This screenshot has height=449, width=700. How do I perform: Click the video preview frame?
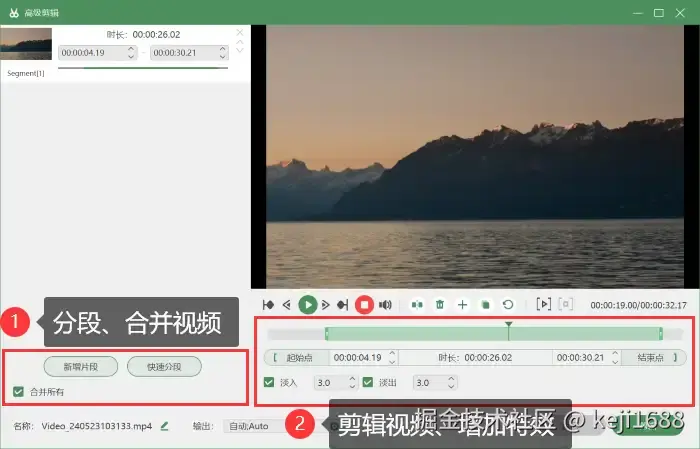(475, 156)
